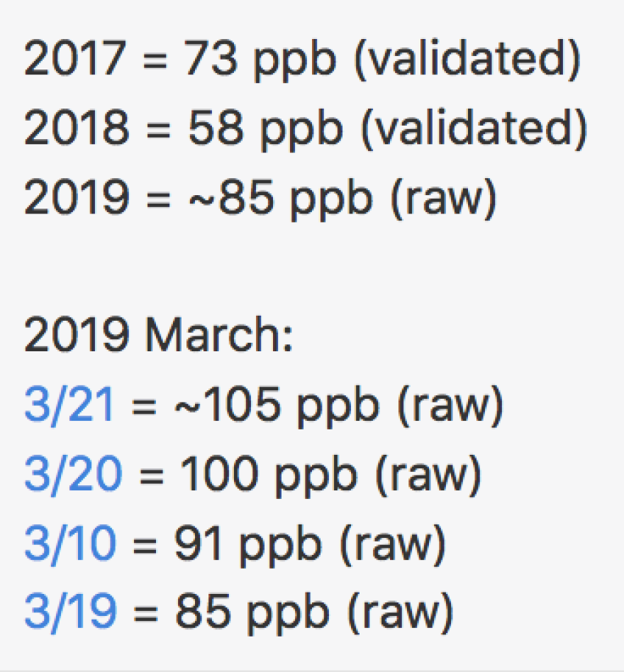Click the word March in the heading
Screen dimensions: 624x672
pos(219,334)
